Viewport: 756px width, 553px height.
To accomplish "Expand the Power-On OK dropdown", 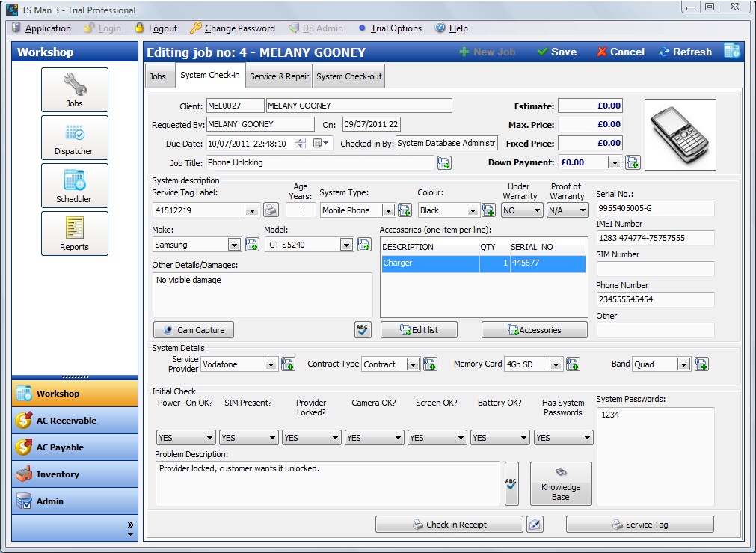I will [209, 438].
